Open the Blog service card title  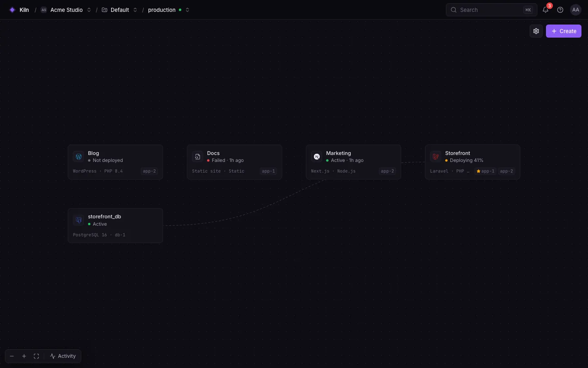click(x=94, y=153)
